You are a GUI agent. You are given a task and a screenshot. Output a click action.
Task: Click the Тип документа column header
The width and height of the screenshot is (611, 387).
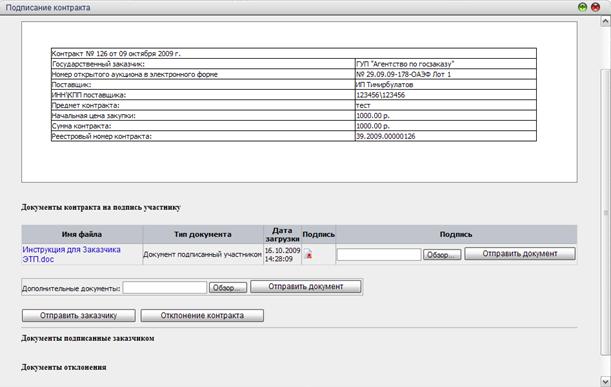pyautogui.click(x=203, y=234)
